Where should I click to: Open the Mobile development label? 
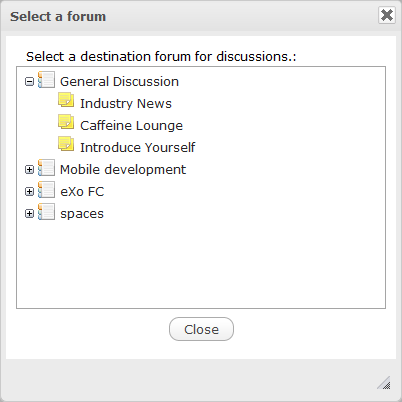pos(123,170)
